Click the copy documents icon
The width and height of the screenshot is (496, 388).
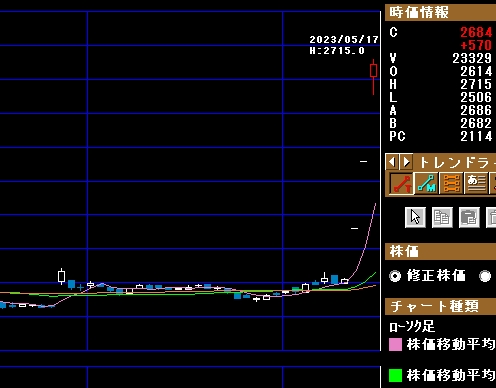[442, 218]
